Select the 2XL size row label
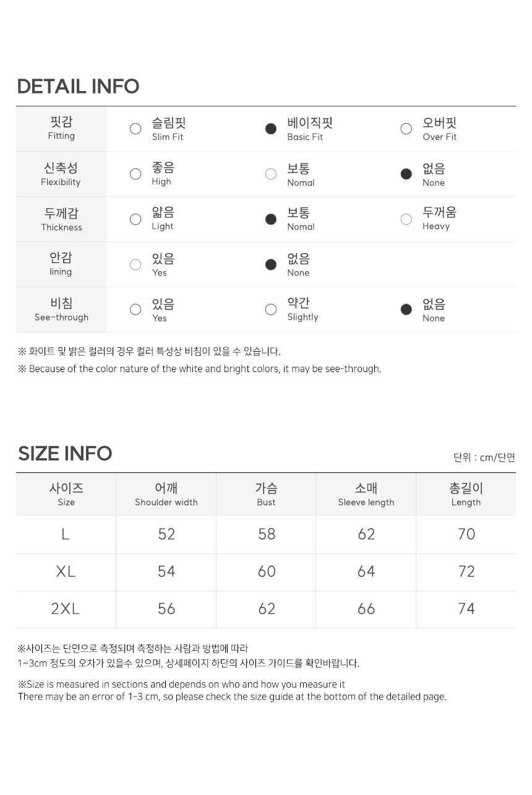This screenshot has width=532, height=795. pos(66,609)
